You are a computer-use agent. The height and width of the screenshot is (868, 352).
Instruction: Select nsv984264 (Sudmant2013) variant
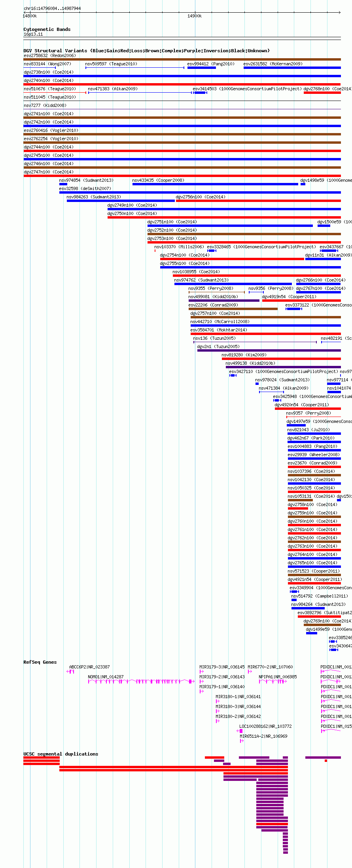pyautogui.click(x=308, y=608)
